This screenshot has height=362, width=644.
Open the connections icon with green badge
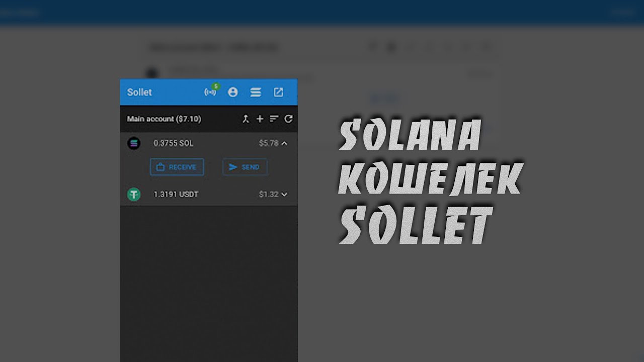tap(211, 92)
